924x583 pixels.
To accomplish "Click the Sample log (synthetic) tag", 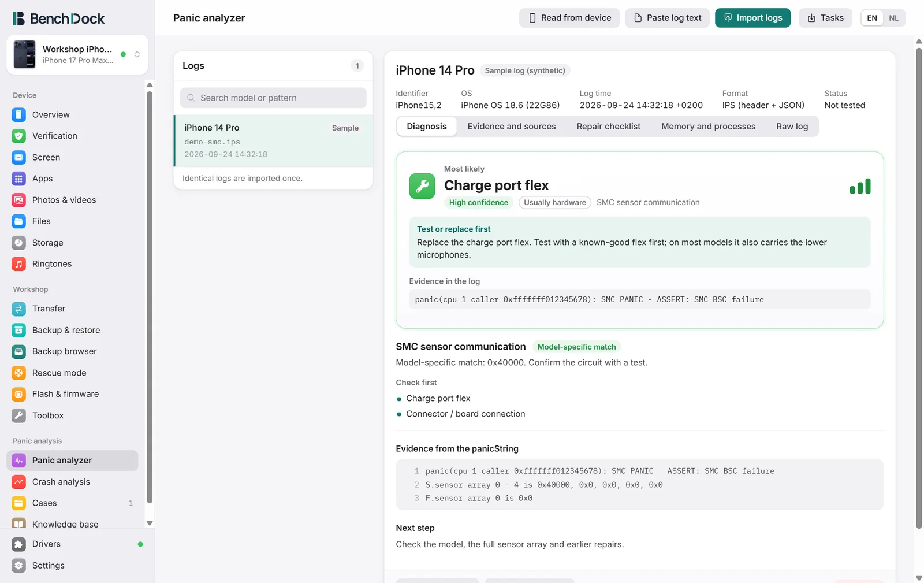I will 525,70.
